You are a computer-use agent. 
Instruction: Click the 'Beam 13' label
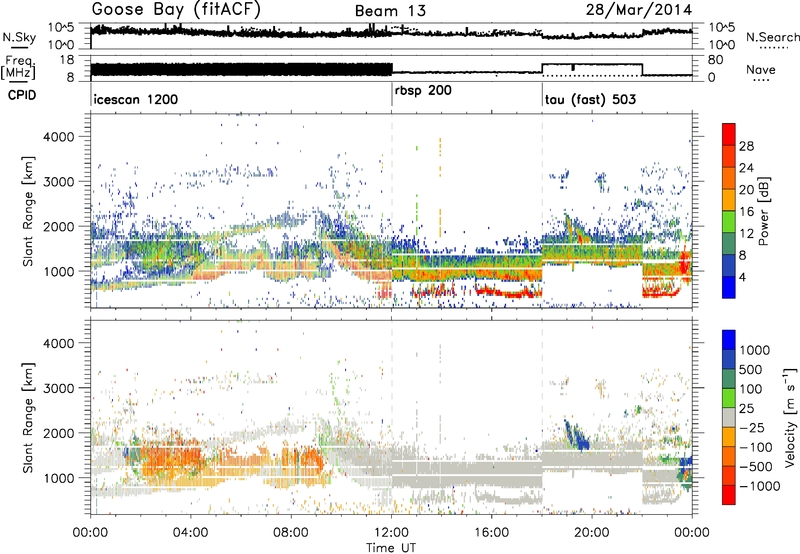click(x=390, y=11)
